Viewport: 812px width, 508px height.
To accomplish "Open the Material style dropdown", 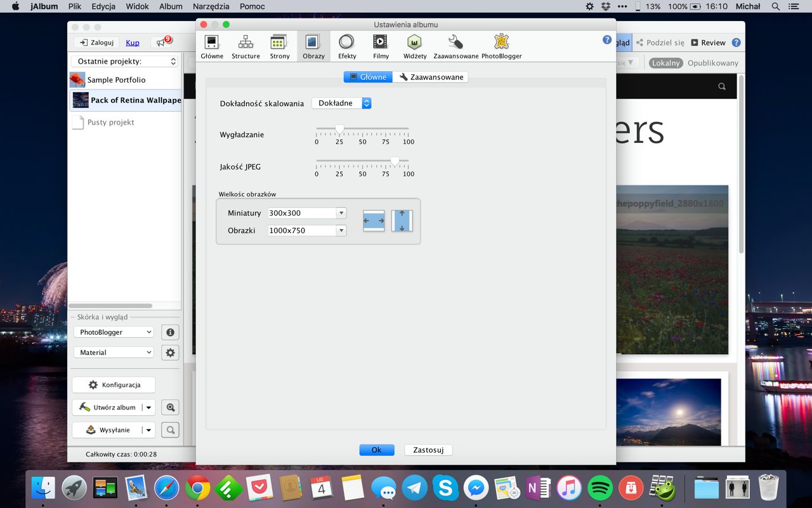I will (114, 352).
